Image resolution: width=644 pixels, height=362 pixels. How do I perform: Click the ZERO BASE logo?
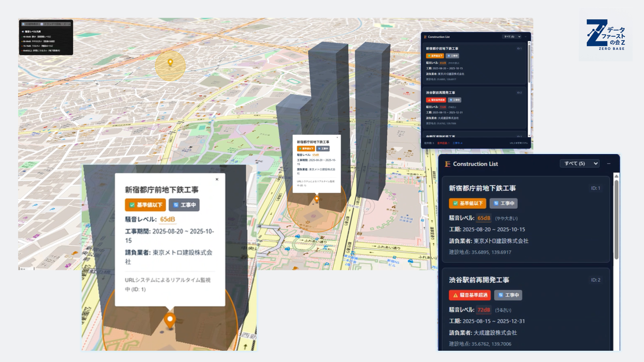(x=606, y=35)
